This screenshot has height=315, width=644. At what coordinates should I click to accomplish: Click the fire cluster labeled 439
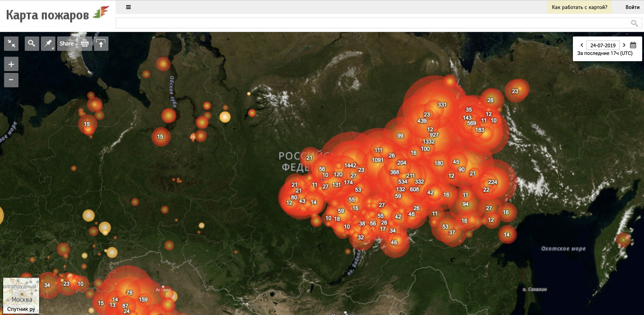coord(422,121)
